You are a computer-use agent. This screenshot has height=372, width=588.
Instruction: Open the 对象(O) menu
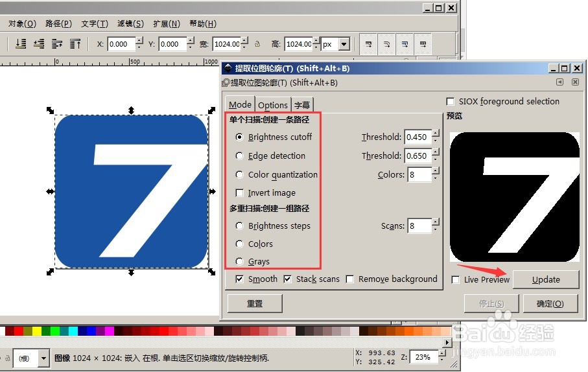click(x=22, y=23)
